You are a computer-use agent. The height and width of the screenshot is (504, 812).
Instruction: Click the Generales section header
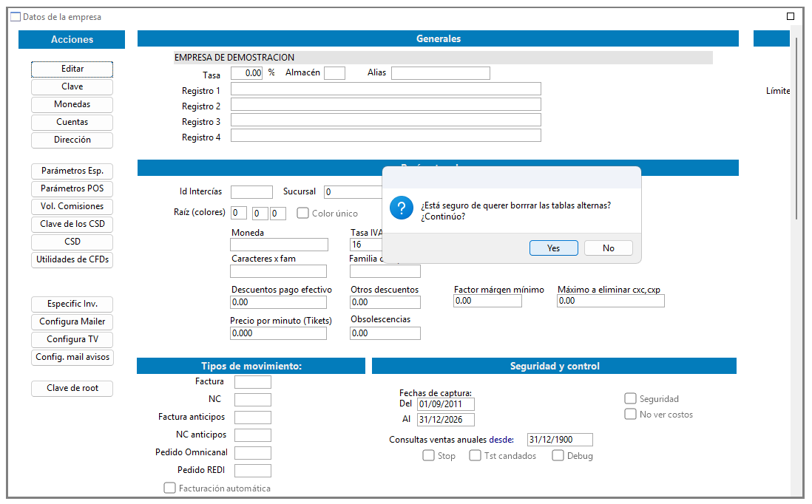(438, 39)
